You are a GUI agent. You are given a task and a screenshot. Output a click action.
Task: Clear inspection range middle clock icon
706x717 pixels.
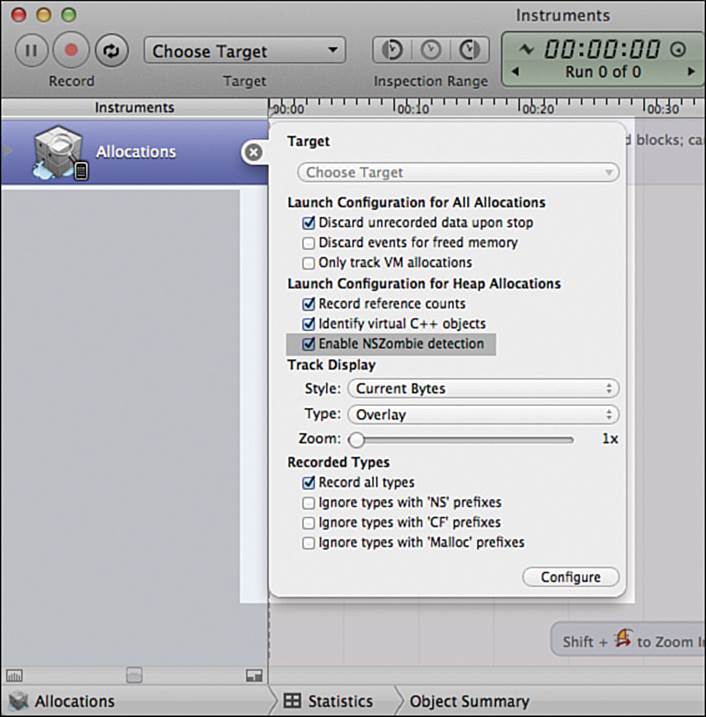tap(431, 50)
